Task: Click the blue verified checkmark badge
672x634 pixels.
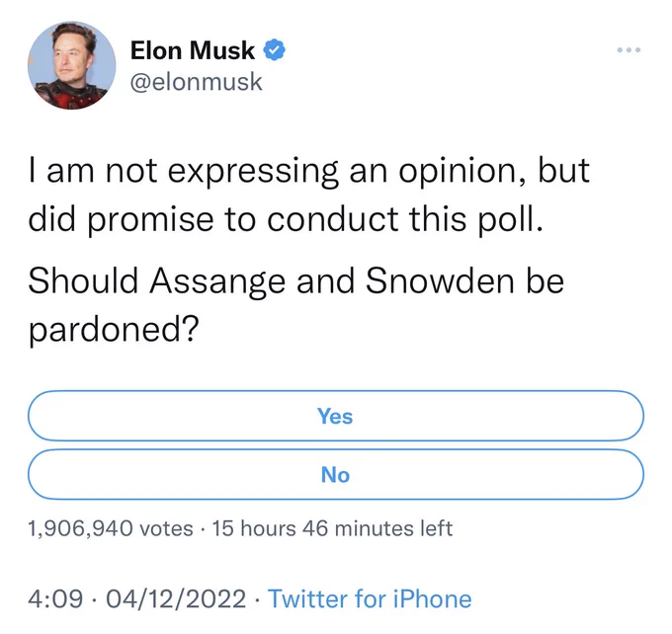Action: tap(274, 50)
